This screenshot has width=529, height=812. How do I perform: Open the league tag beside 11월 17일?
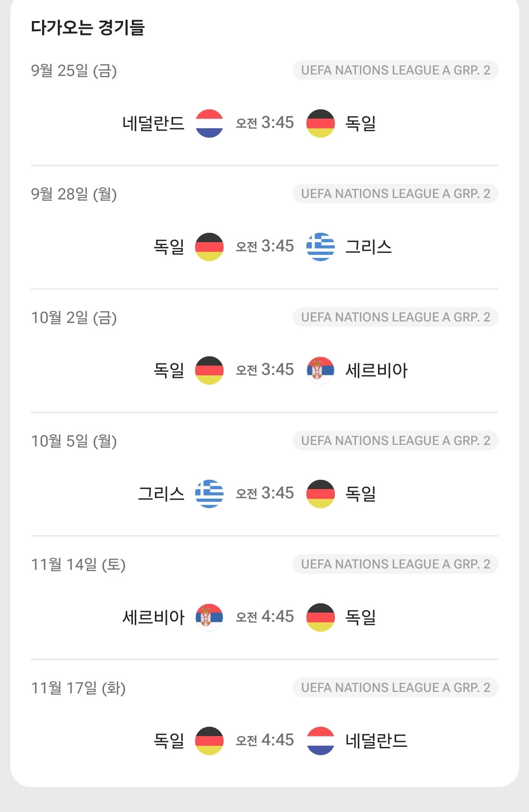coord(396,688)
